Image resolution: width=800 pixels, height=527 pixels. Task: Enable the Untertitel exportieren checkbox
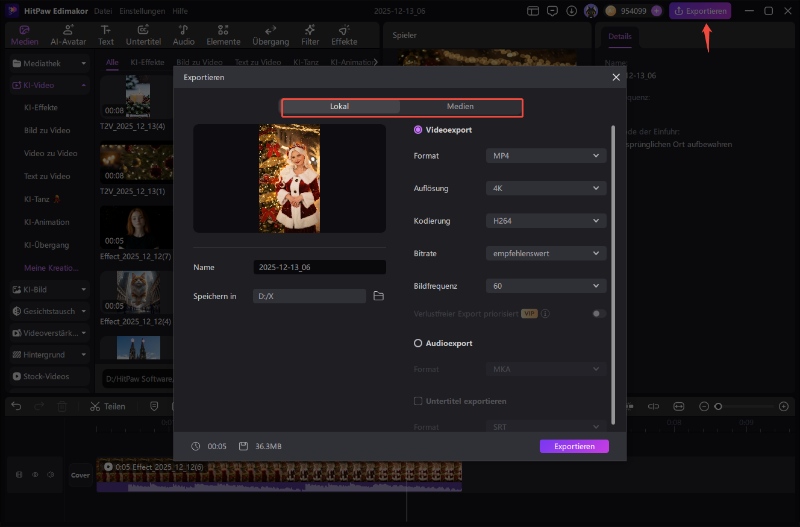tap(418, 401)
